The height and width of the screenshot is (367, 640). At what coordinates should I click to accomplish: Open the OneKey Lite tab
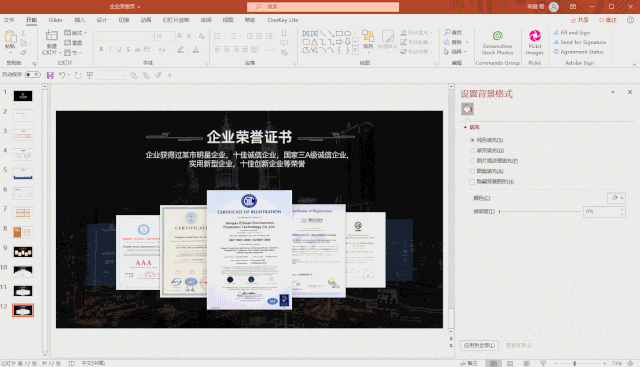click(282, 20)
